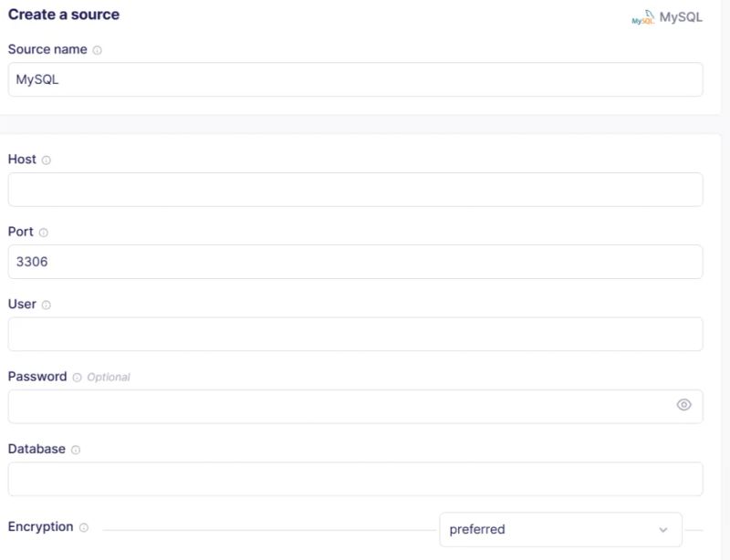Click the Port label text
This screenshot has height=560, width=730.
20,232
